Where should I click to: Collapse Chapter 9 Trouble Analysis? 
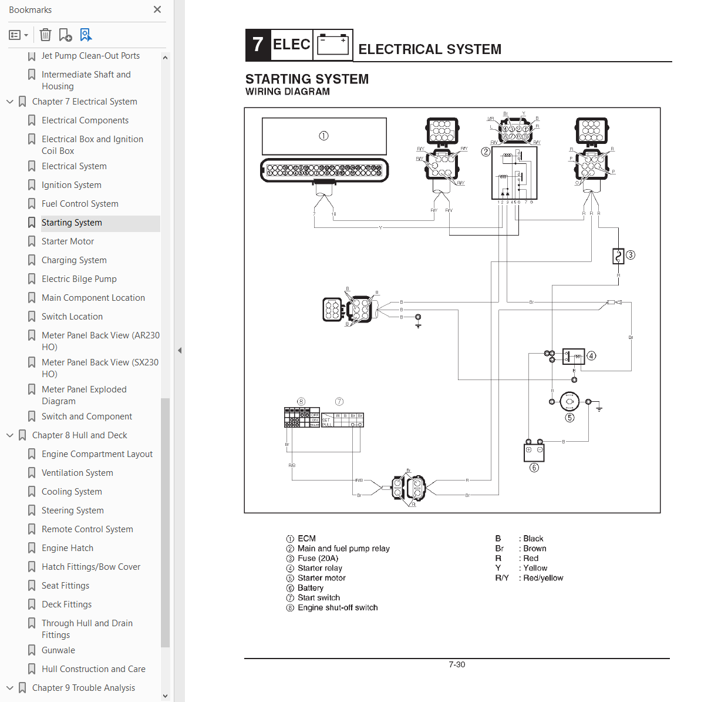(10, 688)
